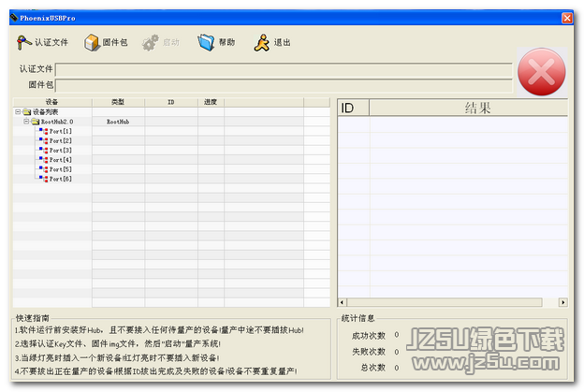Click the Port[5] connector icon

[44, 169]
